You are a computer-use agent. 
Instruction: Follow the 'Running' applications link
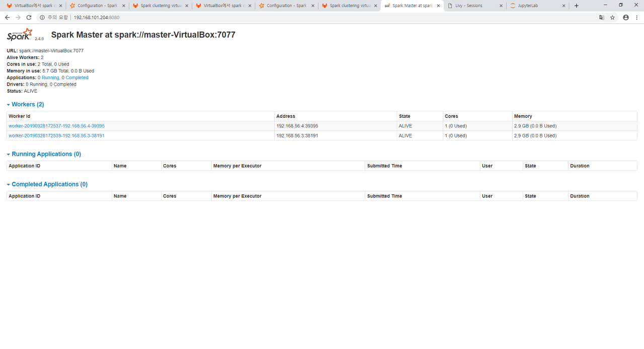[50, 78]
